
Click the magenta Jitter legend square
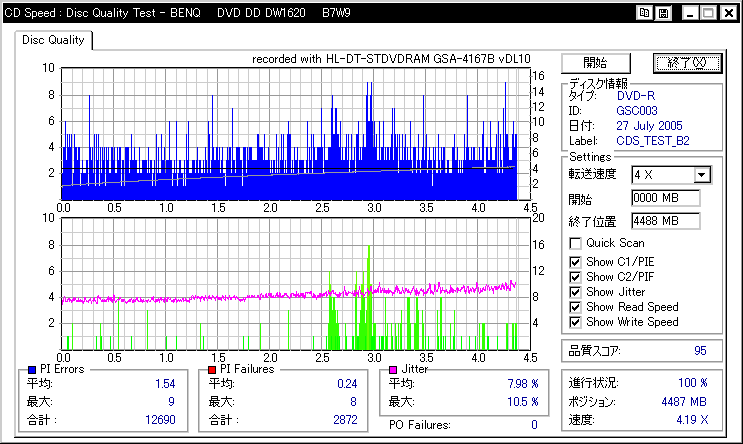pyautogui.click(x=393, y=370)
